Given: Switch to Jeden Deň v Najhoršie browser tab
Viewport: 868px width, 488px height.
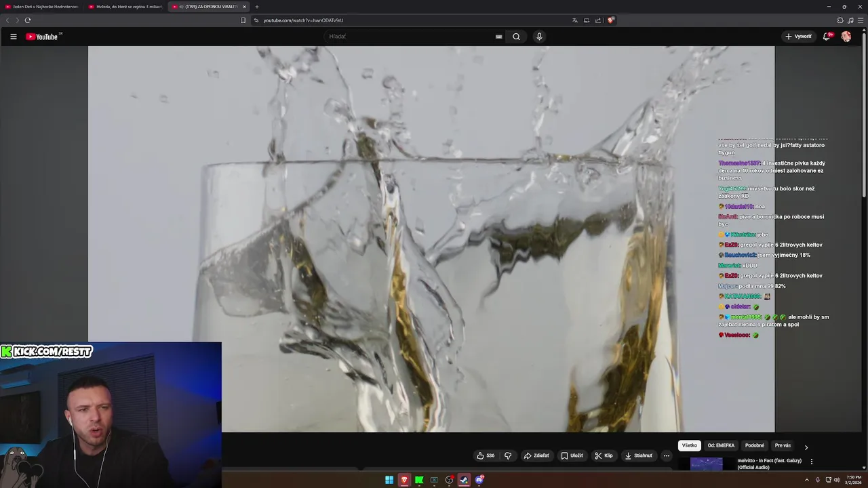Looking at the screenshot, I should (42, 7).
